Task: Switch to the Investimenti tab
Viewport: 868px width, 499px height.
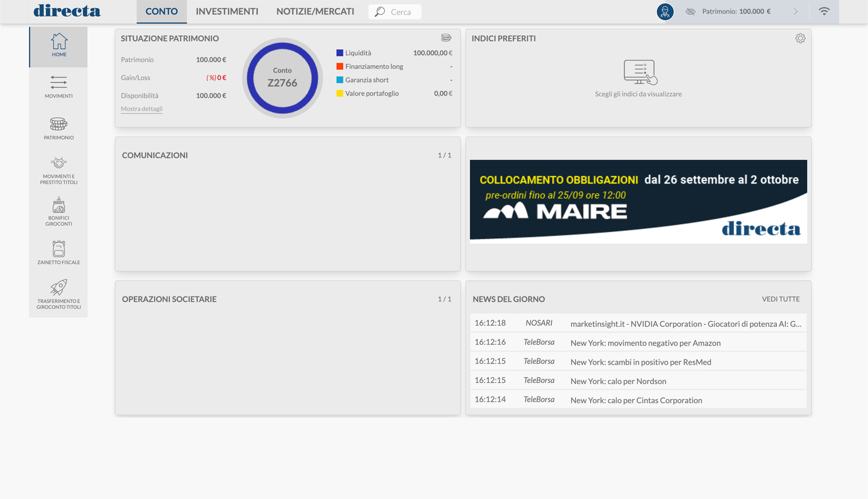Action: point(227,11)
